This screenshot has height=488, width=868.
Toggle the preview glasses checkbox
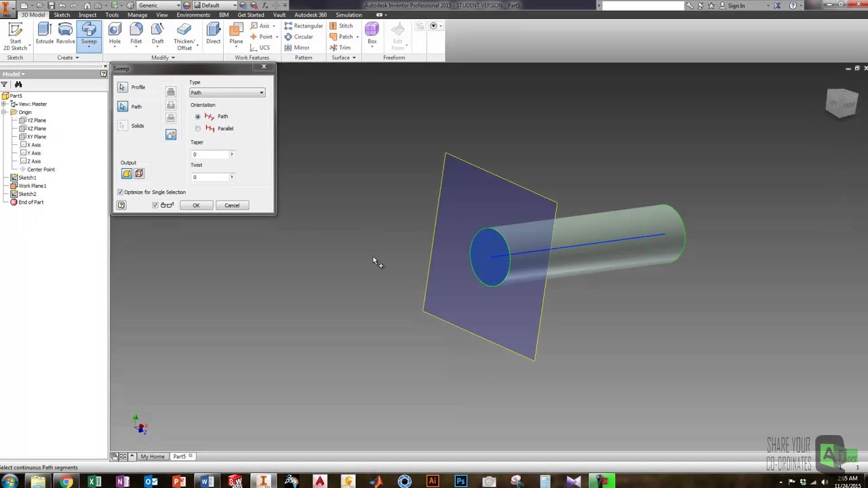pyautogui.click(x=155, y=205)
